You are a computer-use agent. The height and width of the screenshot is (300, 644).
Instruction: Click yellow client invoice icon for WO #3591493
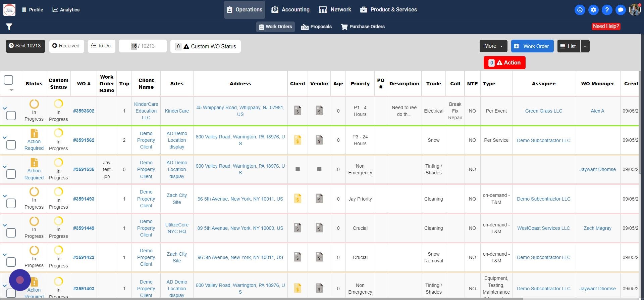(x=298, y=199)
